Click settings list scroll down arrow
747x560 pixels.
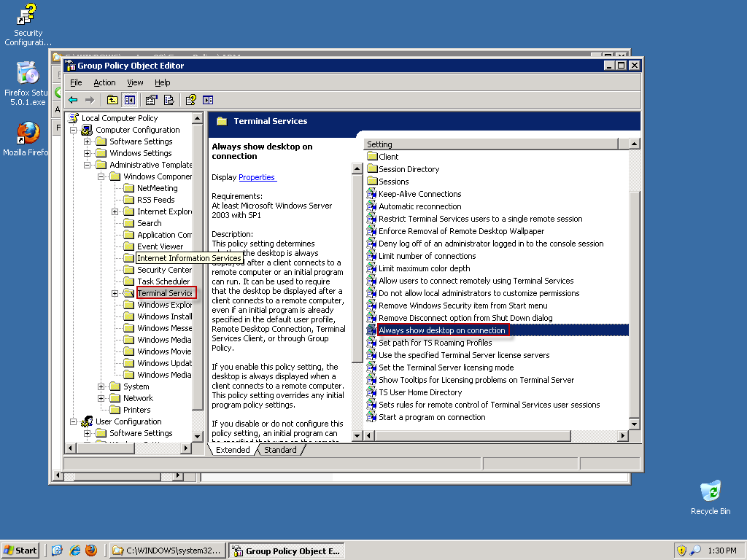[x=634, y=424]
